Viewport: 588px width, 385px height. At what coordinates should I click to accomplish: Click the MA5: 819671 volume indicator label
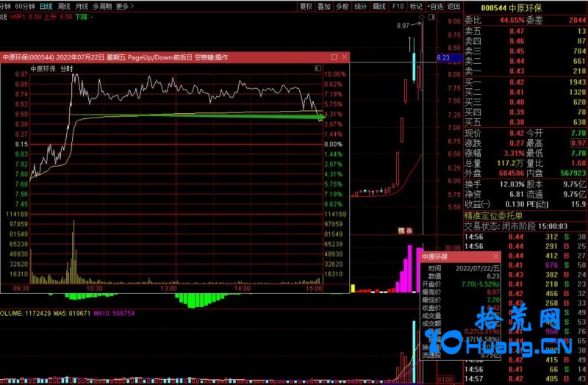point(71,313)
